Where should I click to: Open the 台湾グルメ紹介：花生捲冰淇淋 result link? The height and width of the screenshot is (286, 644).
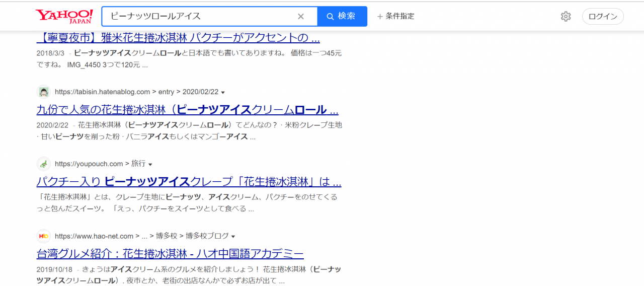(x=170, y=253)
